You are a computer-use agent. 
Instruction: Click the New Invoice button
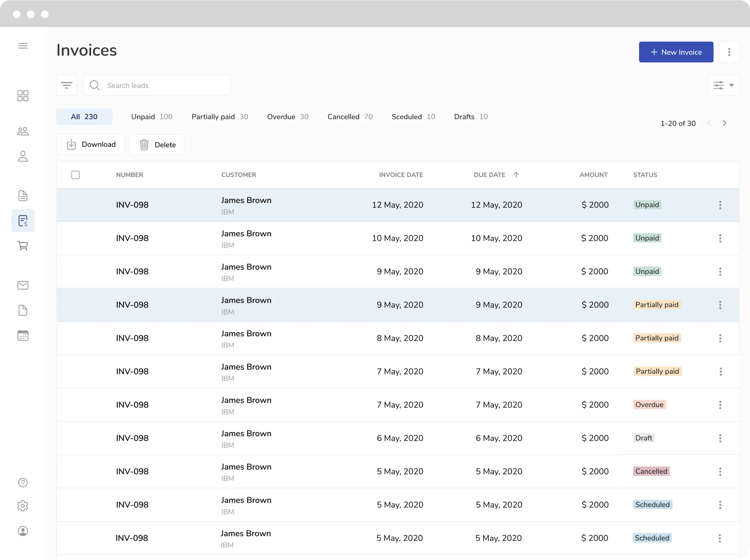[x=676, y=52]
